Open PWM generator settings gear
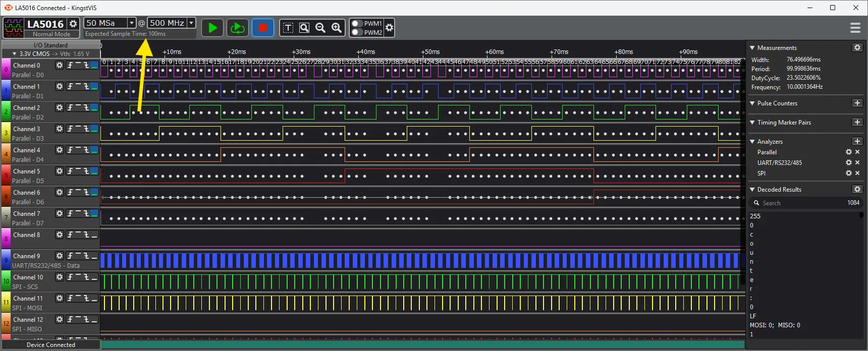 point(389,28)
